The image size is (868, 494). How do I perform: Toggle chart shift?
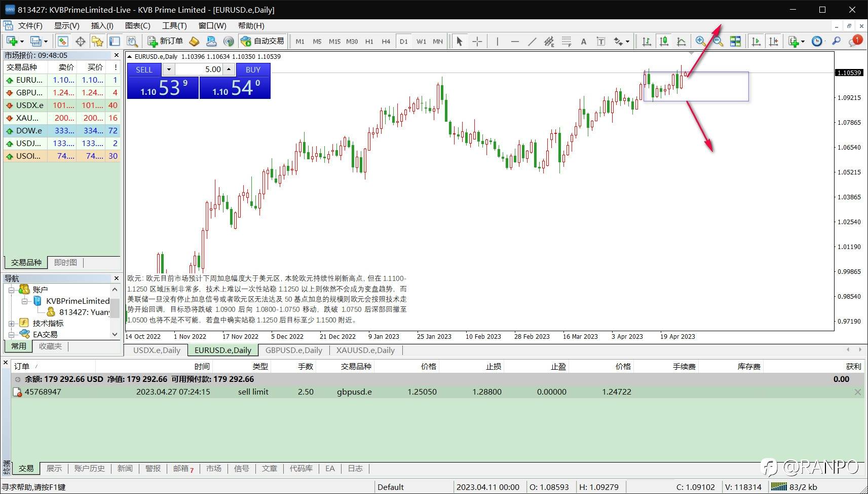click(x=773, y=41)
